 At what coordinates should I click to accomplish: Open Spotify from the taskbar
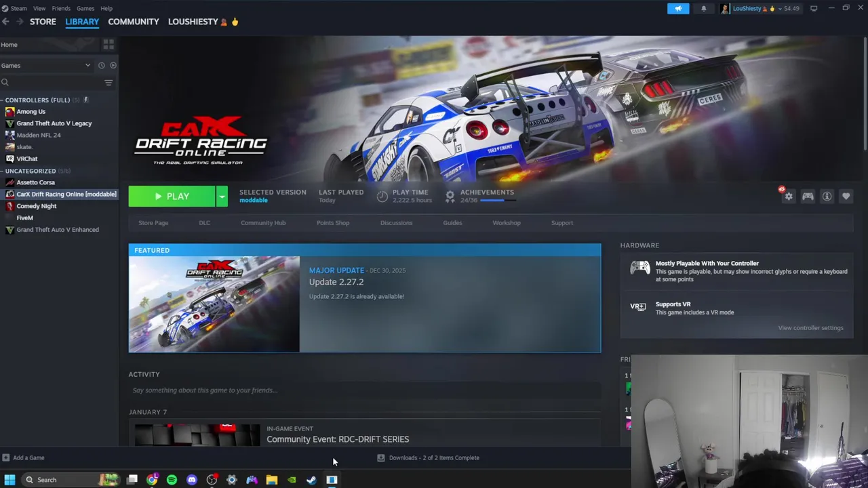click(172, 479)
